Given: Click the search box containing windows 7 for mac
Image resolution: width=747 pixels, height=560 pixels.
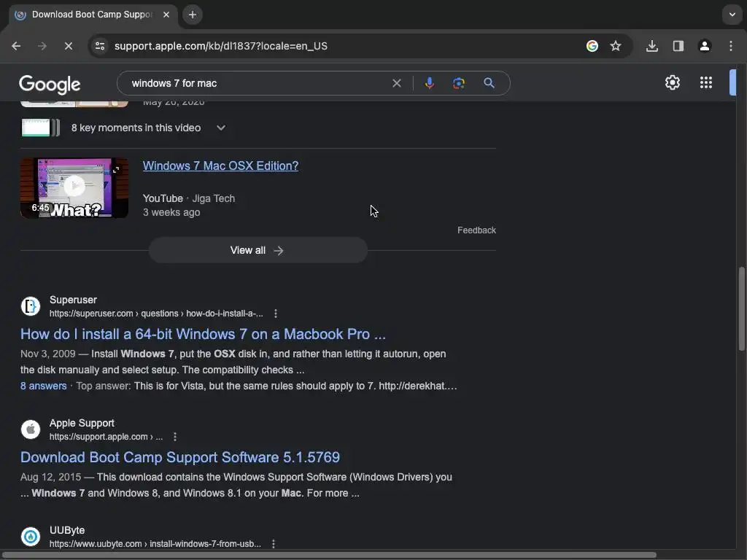Looking at the screenshot, I should click(258, 83).
